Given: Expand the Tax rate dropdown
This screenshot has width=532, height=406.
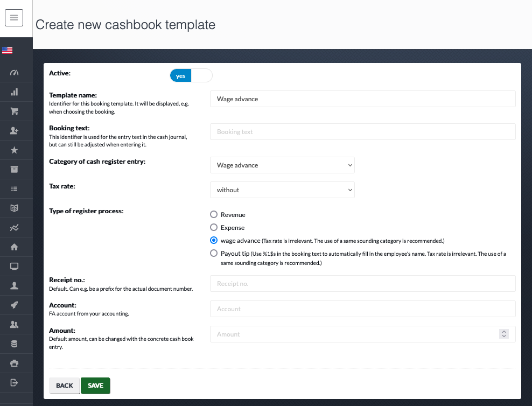Looking at the screenshot, I should 282,190.
